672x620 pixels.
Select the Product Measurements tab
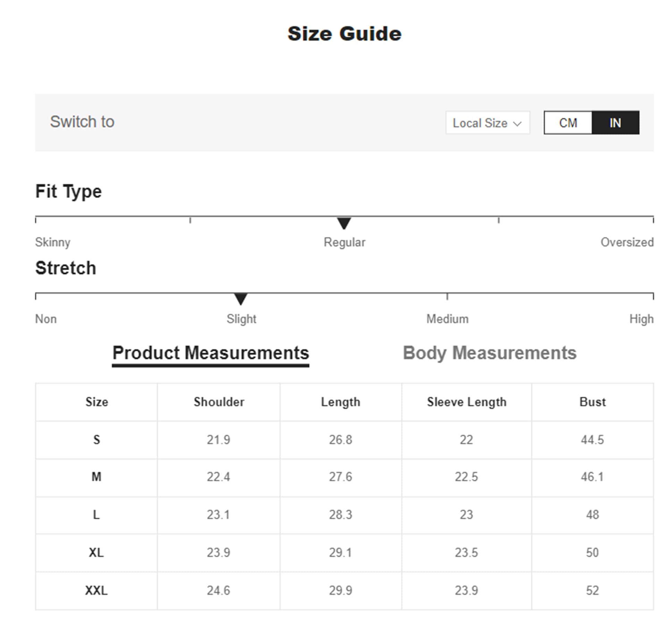click(211, 353)
